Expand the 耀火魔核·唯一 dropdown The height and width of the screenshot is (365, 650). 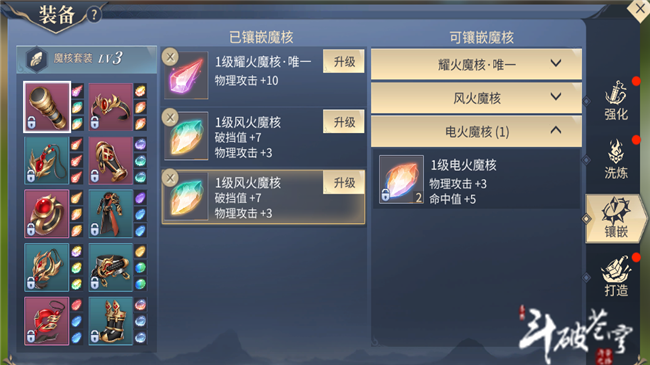click(476, 64)
